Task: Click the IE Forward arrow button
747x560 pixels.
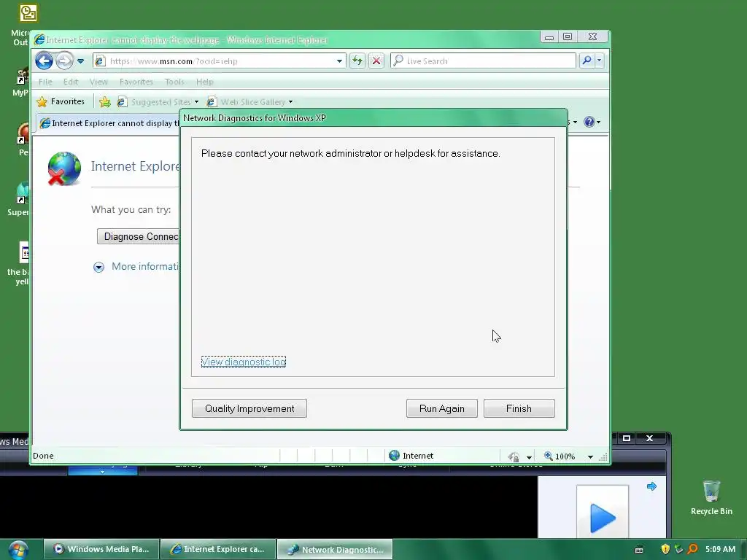Action: (x=64, y=61)
